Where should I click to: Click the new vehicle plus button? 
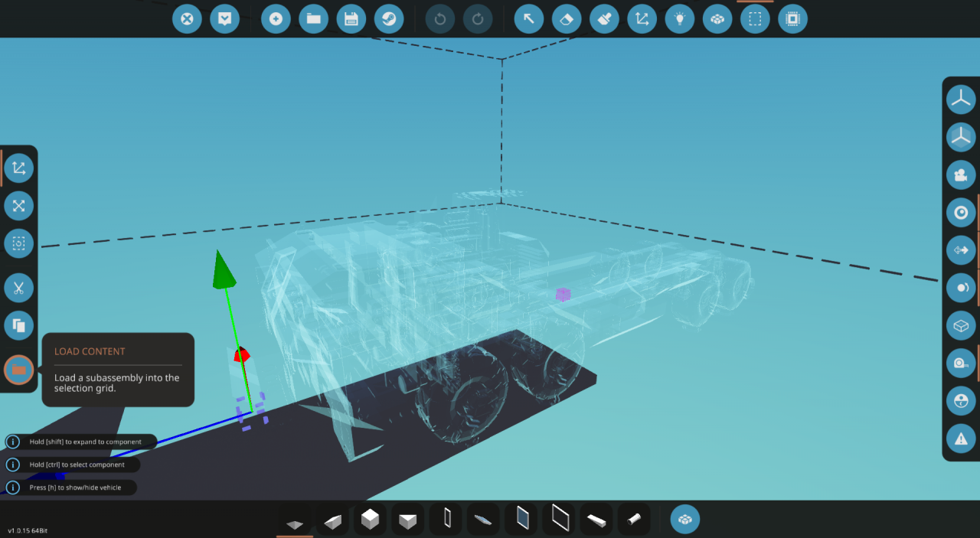pos(276,19)
